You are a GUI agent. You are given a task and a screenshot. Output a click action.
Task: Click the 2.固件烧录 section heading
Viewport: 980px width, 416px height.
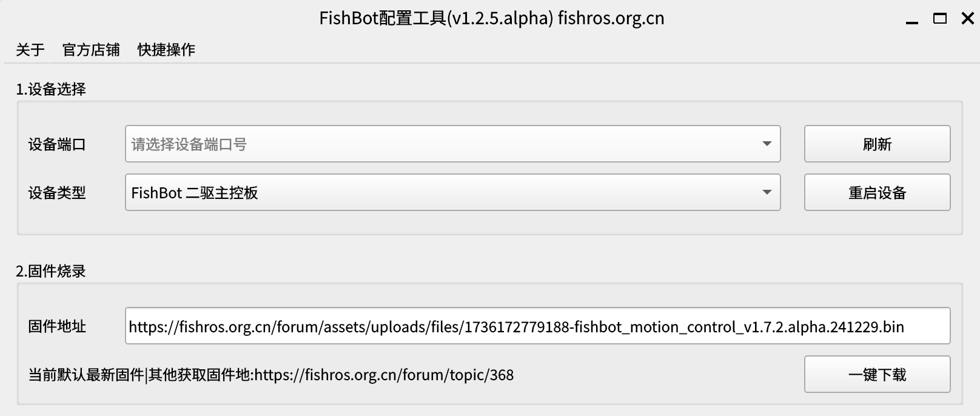point(51,271)
